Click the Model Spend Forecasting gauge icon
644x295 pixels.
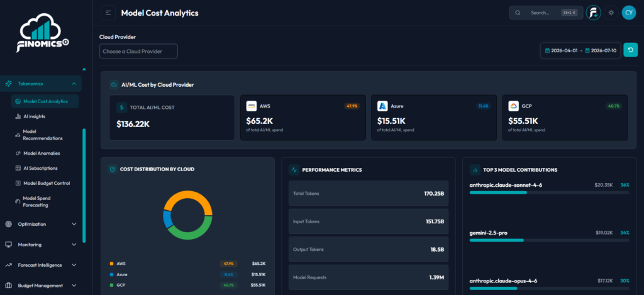click(18, 201)
